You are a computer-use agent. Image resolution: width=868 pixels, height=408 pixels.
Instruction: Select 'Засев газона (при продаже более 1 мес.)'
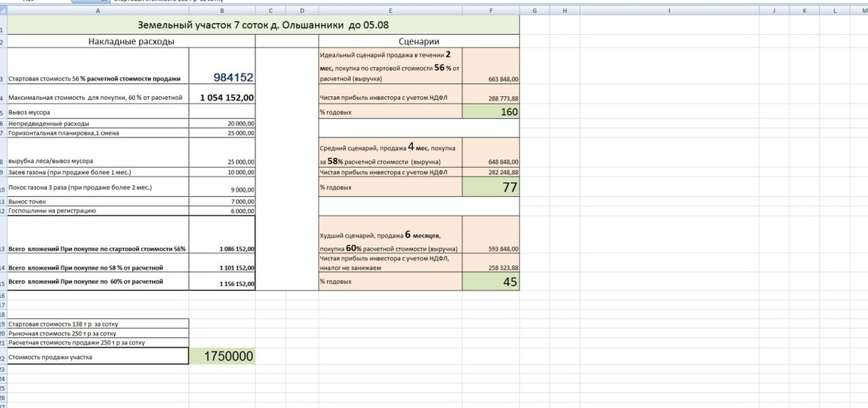98,172
